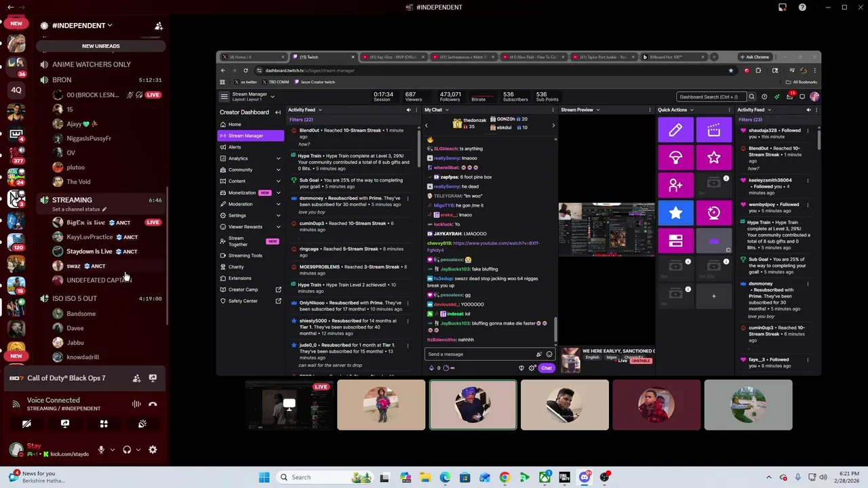Open Streaming Tools in sidebar

[250, 256]
